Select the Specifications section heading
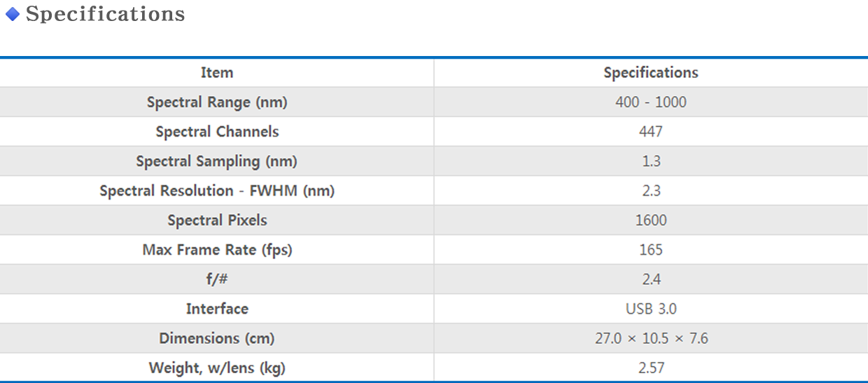Viewport: 868px width, 383px height. pyautogui.click(x=105, y=14)
